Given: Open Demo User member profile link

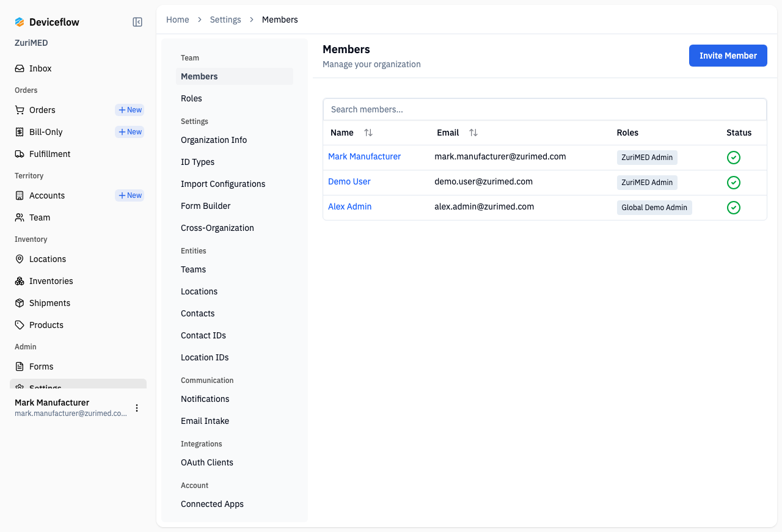Looking at the screenshot, I should click(x=349, y=181).
